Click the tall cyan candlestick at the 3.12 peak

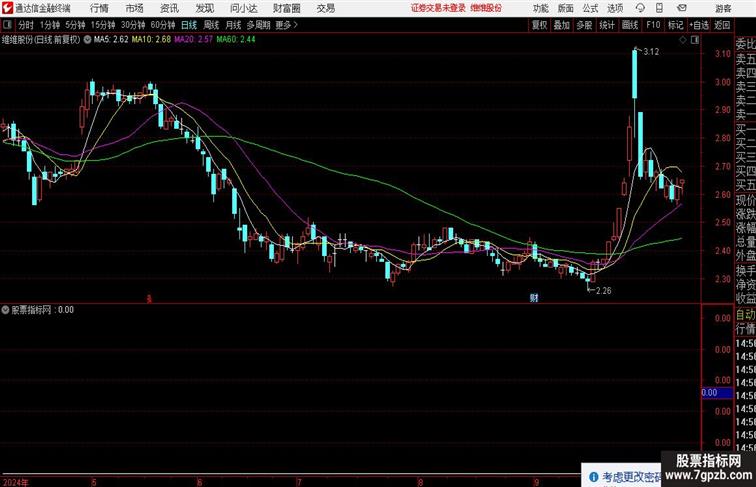634,73
